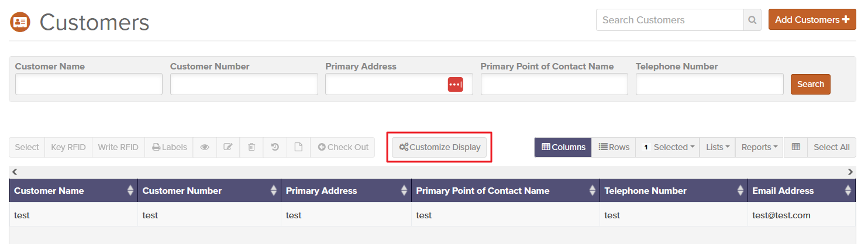868x244 pixels.
Task: Open the Selected dropdown
Action: point(667,147)
